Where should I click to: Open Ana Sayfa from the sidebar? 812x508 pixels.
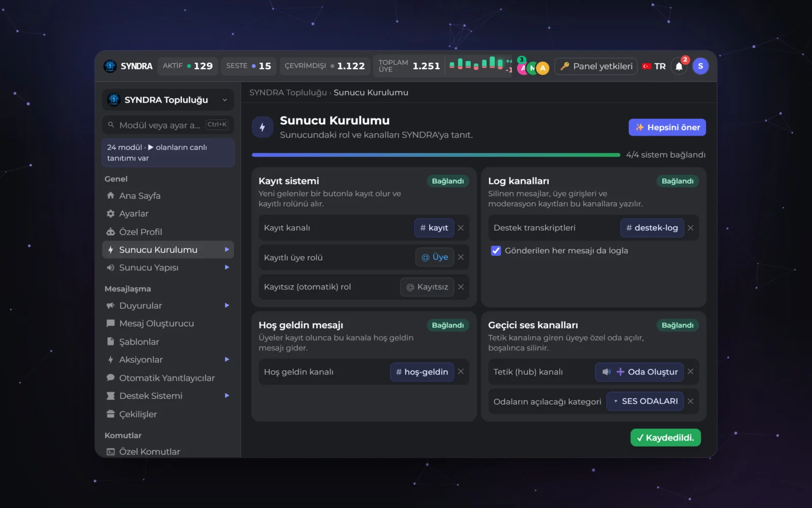(x=167, y=196)
